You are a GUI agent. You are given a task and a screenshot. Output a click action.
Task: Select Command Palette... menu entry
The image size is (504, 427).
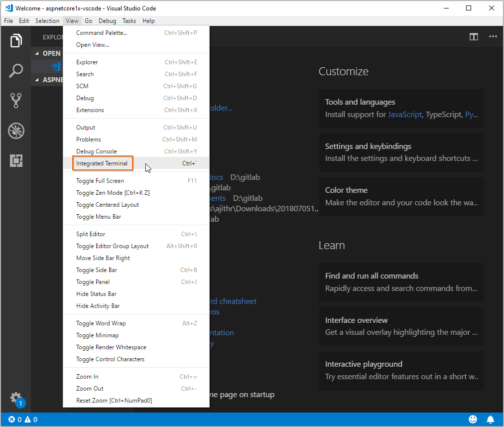tap(136, 33)
